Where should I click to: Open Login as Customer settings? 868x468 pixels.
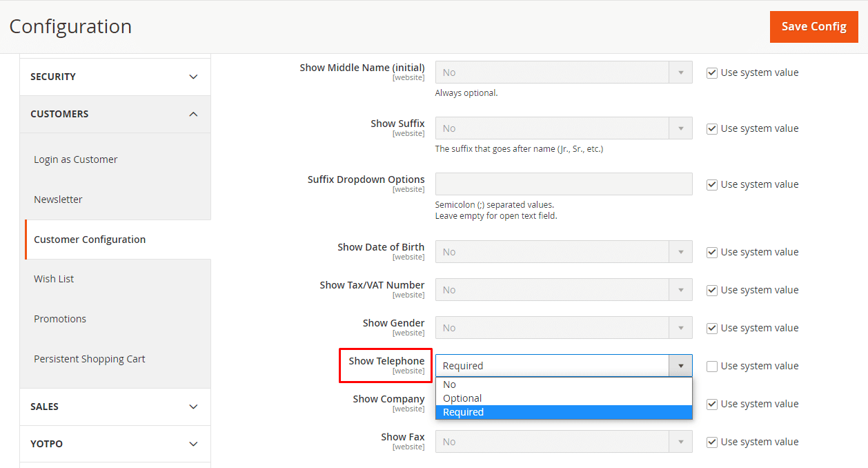76,159
